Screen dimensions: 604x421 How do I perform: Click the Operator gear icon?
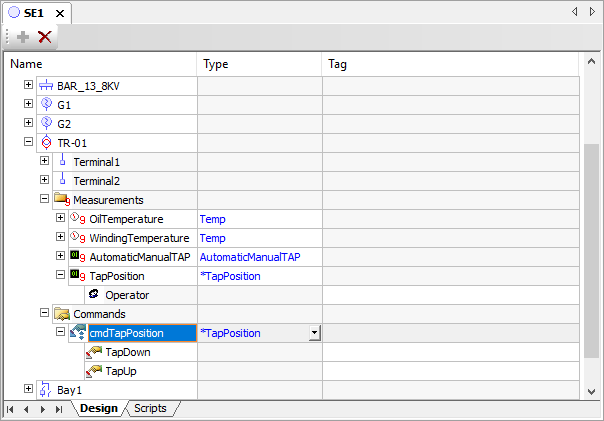94,295
